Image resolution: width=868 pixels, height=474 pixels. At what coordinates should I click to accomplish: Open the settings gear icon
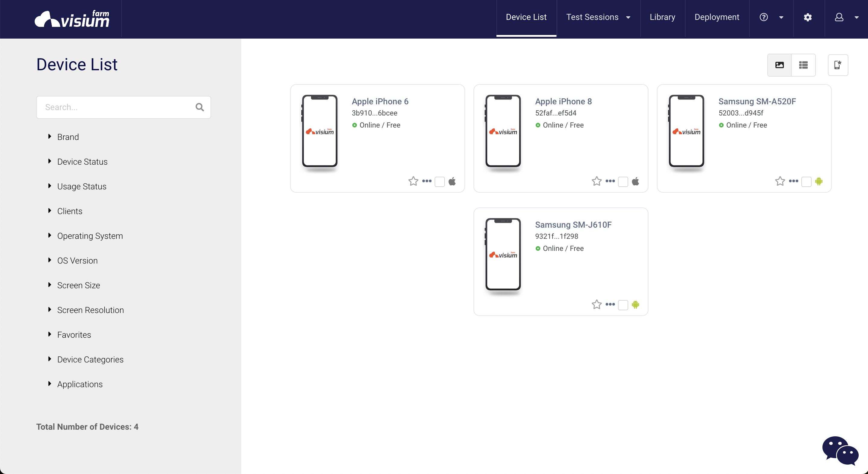coord(807,17)
